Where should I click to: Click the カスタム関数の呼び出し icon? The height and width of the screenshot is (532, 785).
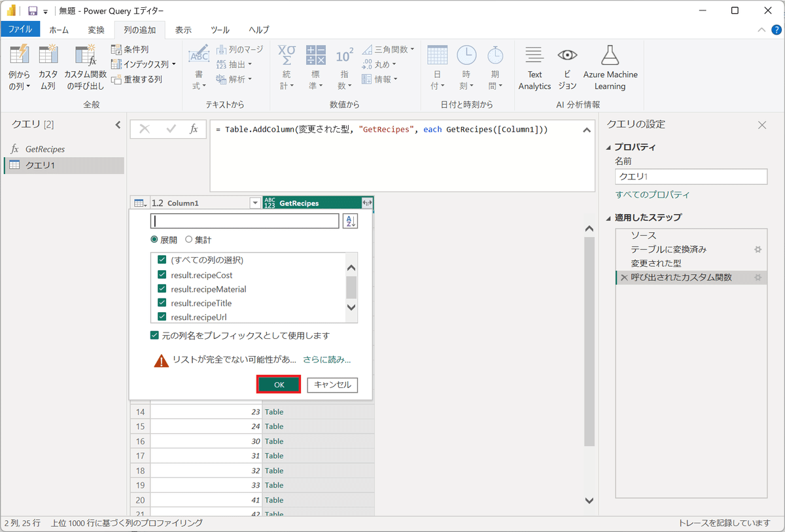(x=86, y=55)
